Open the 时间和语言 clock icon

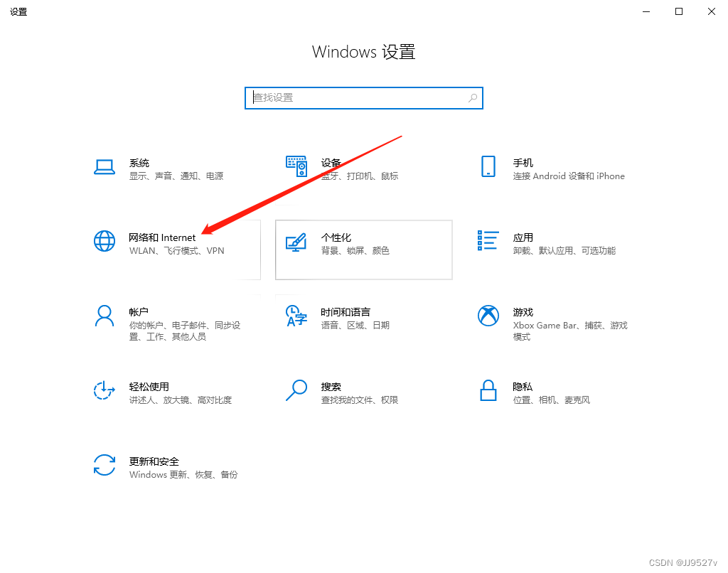[x=296, y=316]
